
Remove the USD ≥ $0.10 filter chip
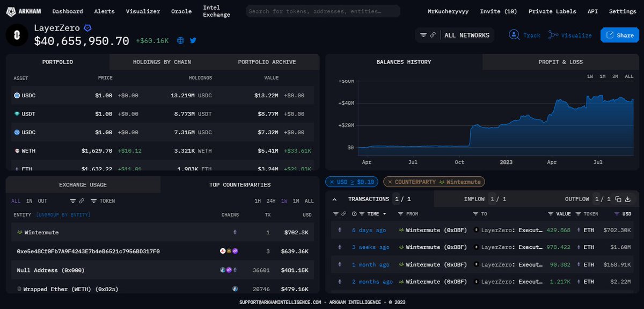pos(332,182)
